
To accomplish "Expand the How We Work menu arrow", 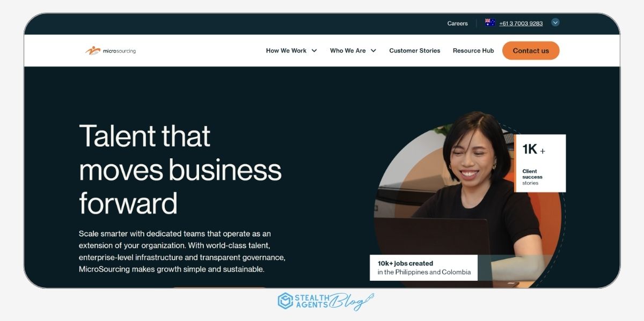I will [x=314, y=51].
